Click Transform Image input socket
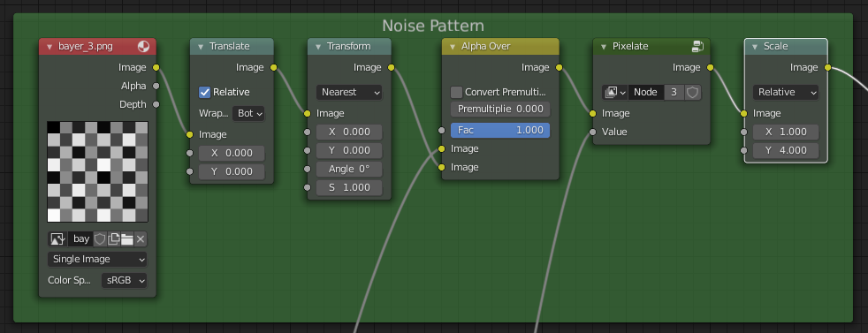Viewport: 868px width, 333px height. pyautogui.click(x=308, y=113)
